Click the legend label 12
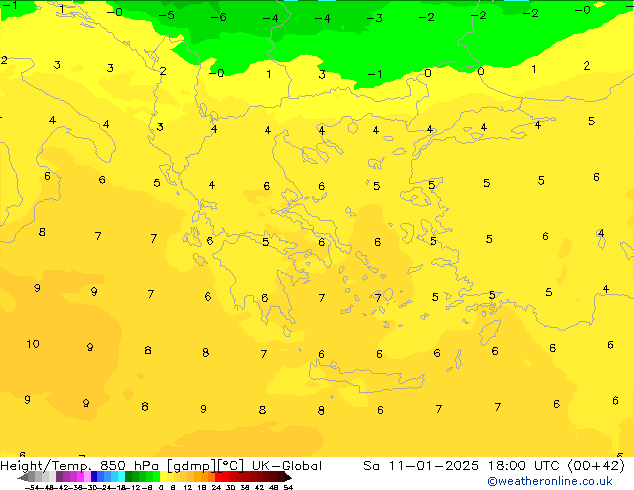Screen dimensions: 634x490 pos(188,488)
